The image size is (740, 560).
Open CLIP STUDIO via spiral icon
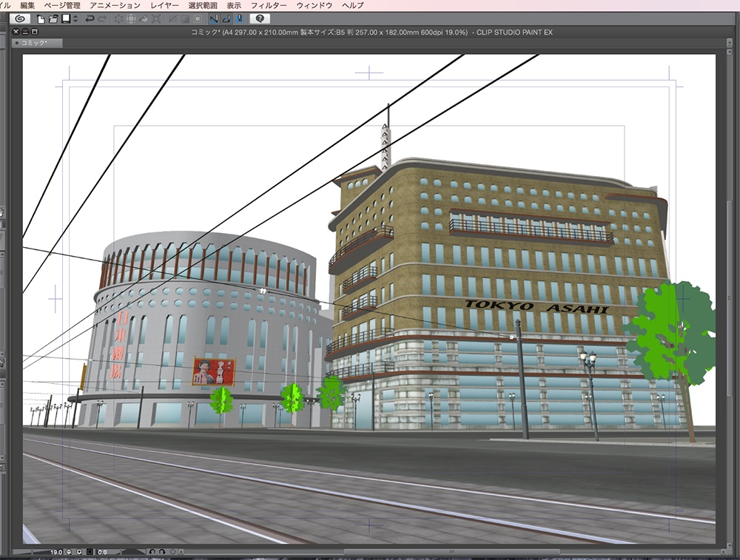pos(20,19)
